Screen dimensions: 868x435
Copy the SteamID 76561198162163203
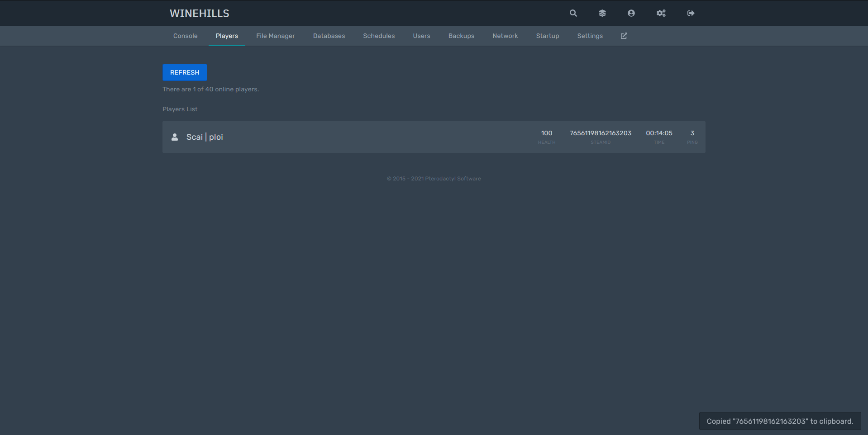[x=600, y=133]
